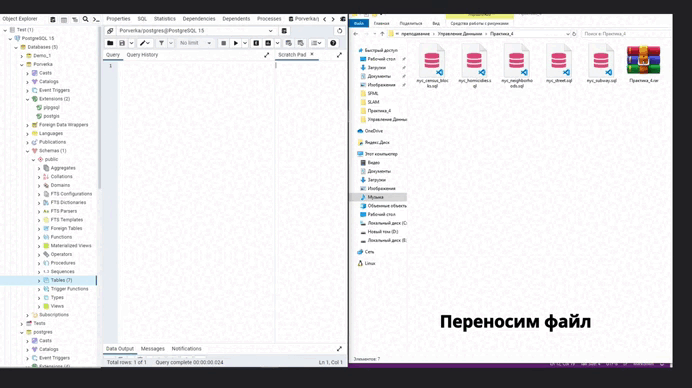
Task: Search objects with the magnifier icon
Action: click(86, 19)
